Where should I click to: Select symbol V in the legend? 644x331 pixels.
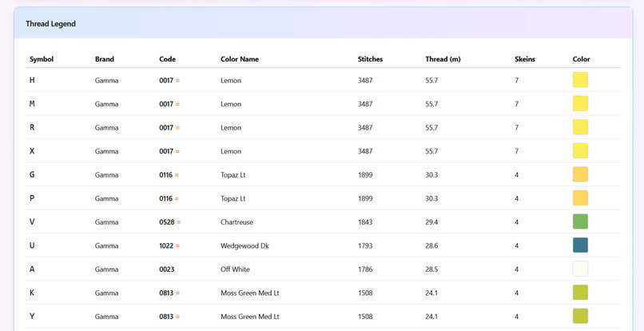pyautogui.click(x=32, y=222)
